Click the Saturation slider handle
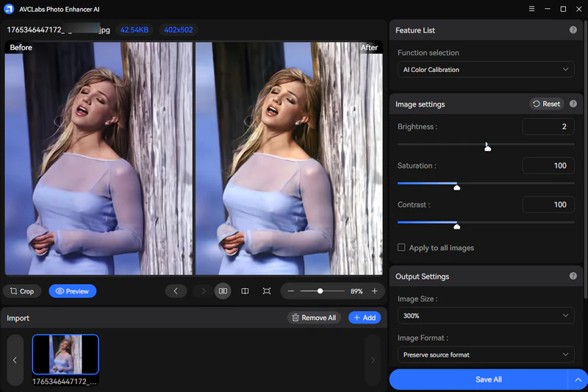 456,187
